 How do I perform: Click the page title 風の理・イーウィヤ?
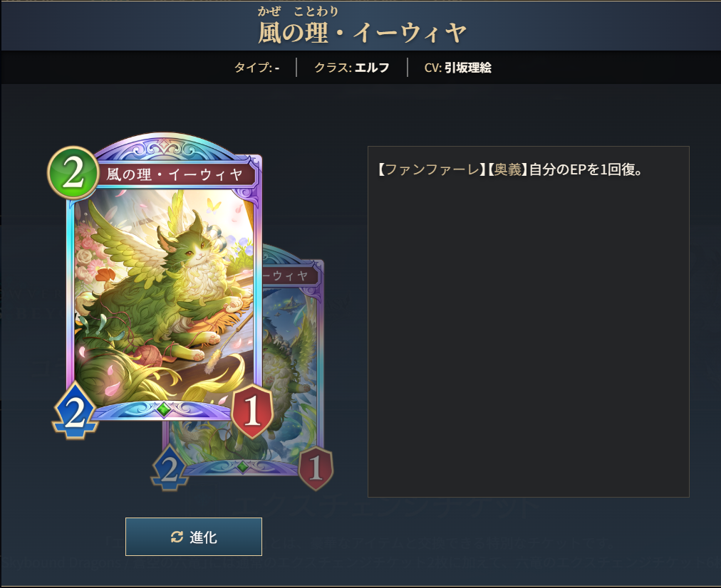tap(363, 33)
